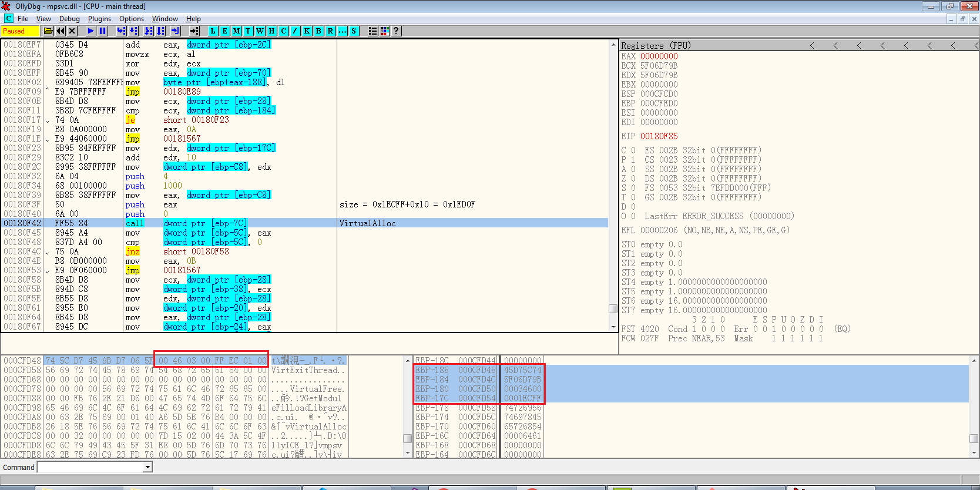Click the Help question mark icon

point(397,31)
